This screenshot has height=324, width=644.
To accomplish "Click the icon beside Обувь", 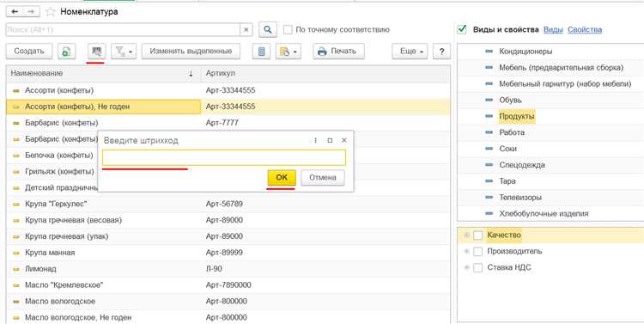I will [489, 100].
